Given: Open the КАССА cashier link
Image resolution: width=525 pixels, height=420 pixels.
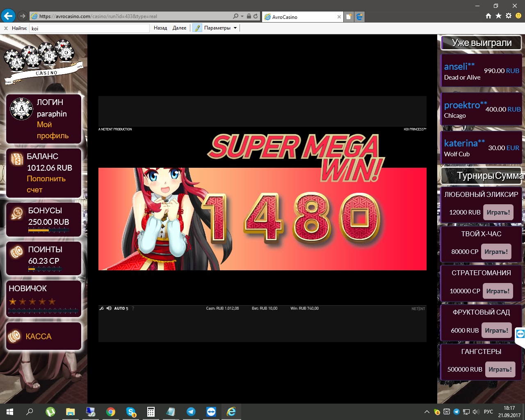Looking at the screenshot, I should [x=39, y=336].
